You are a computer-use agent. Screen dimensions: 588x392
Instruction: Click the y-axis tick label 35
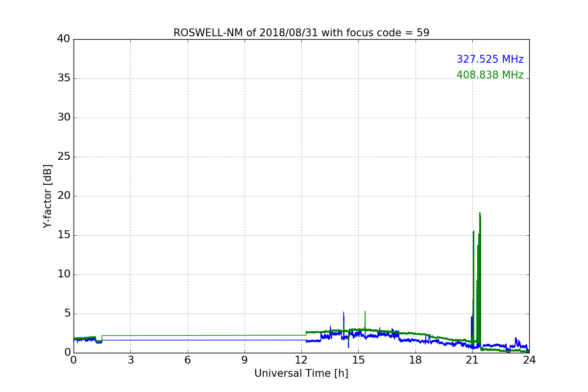click(x=64, y=78)
